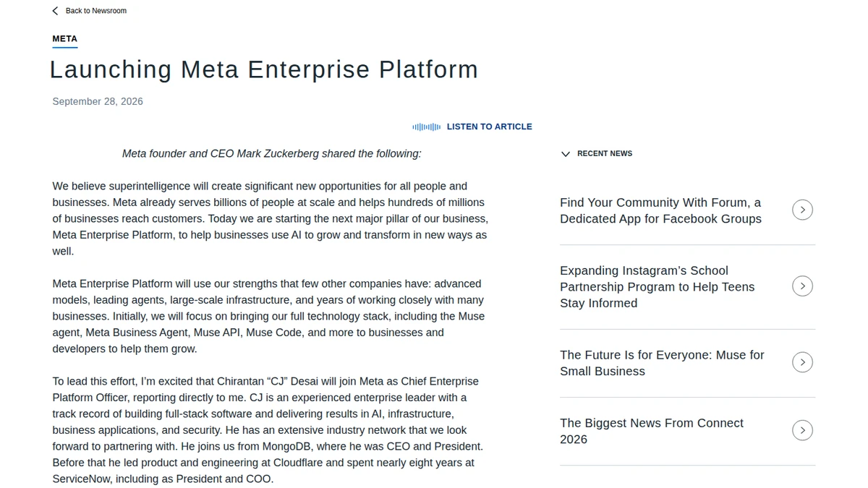The width and height of the screenshot is (868, 488).
Task: Click the arrow icon next to Forum article
Action: point(802,210)
